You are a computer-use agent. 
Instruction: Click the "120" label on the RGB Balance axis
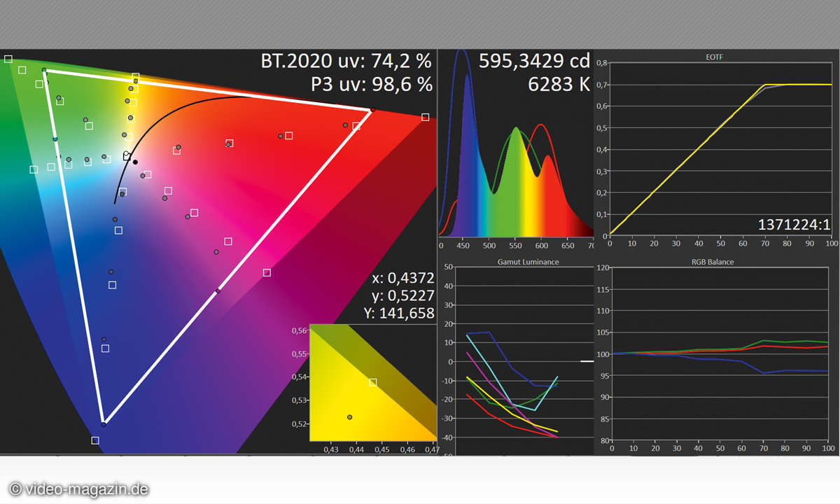601,267
